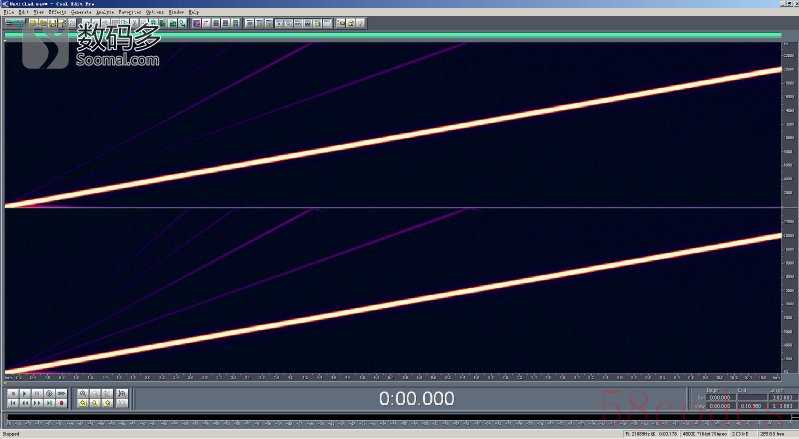The width and height of the screenshot is (799, 439).
Task: Click the Play transport button
Action: 25,394
